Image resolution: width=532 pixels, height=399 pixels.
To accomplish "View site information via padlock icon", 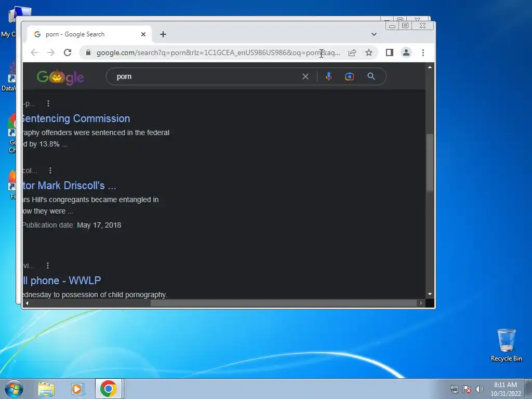I will [x=88, y=52].
